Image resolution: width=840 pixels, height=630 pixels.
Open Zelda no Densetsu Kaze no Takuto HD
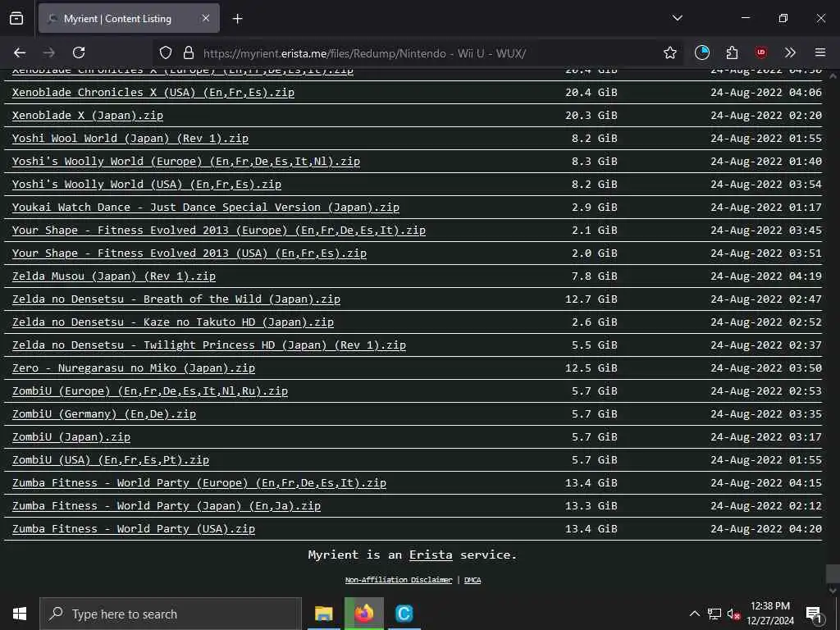pos(173,322)
